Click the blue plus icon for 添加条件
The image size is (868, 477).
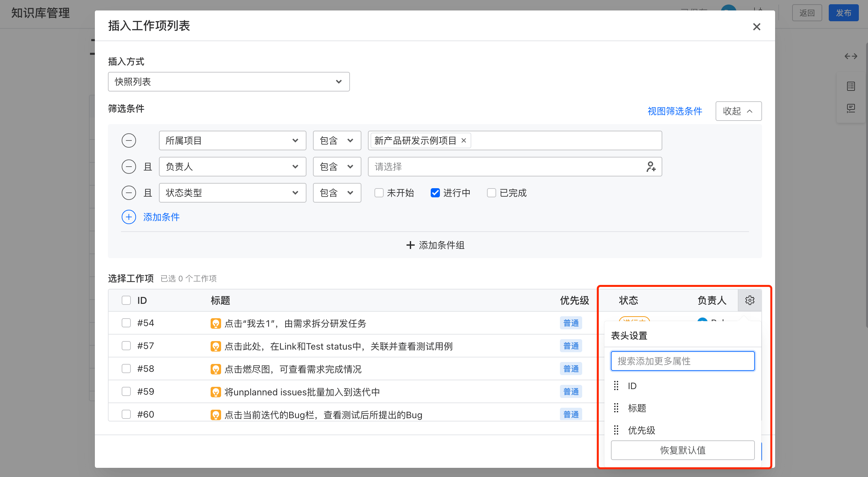(129, 217)
